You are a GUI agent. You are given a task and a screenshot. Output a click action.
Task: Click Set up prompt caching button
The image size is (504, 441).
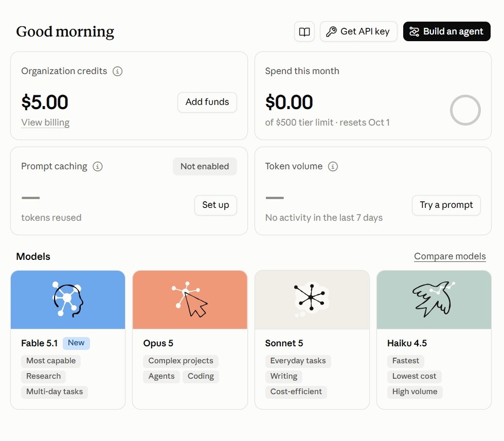(x=215, y=205)
